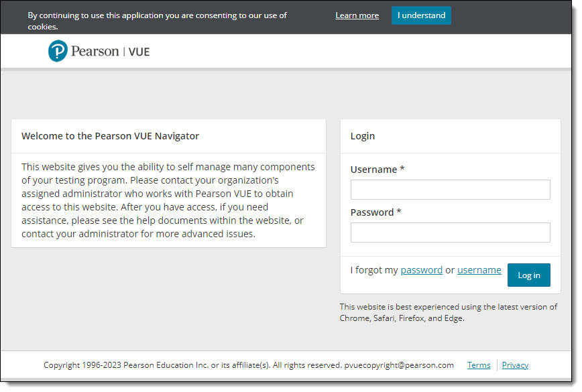Click the forgot password link
This screenshot has width=582, height=392.
pos(421,270)
